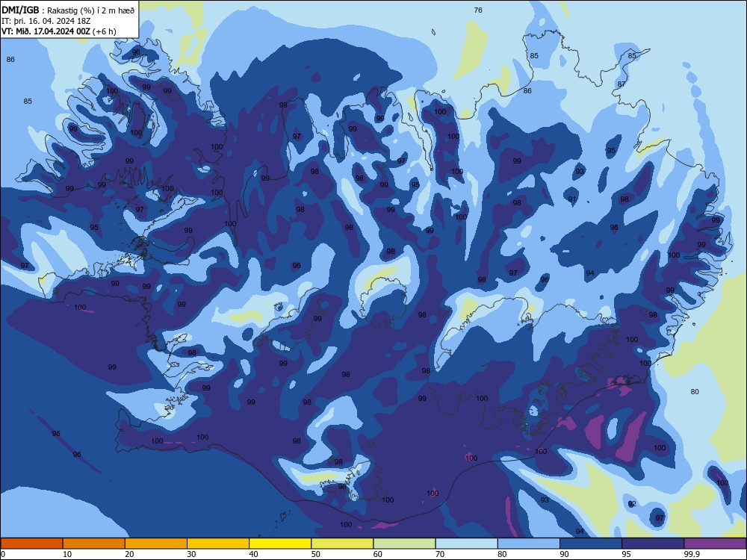
Task: Click the '60' legend scale label
Action: coord(378,554)
